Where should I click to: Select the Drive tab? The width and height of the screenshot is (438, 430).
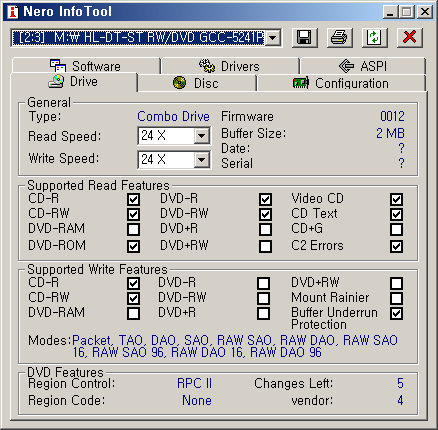(74, 82)
